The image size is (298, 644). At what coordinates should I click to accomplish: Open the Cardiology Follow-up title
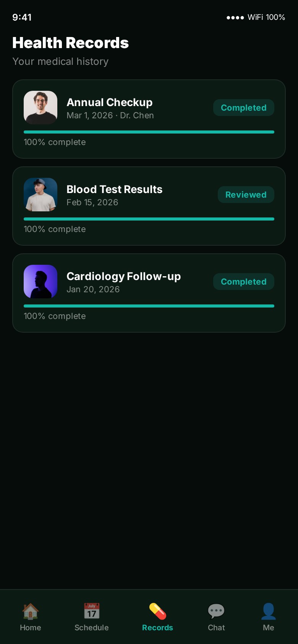124,276
